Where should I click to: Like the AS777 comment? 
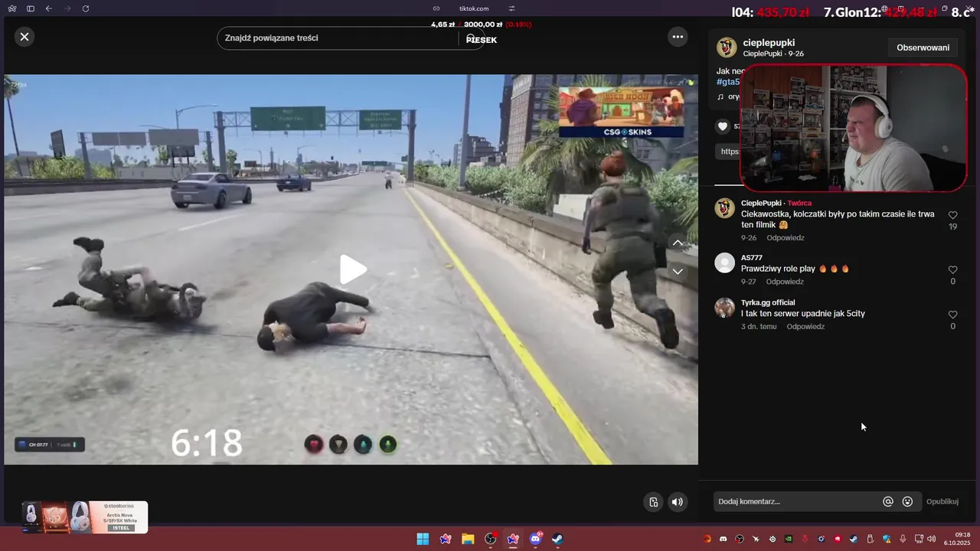tap(952, 270)
